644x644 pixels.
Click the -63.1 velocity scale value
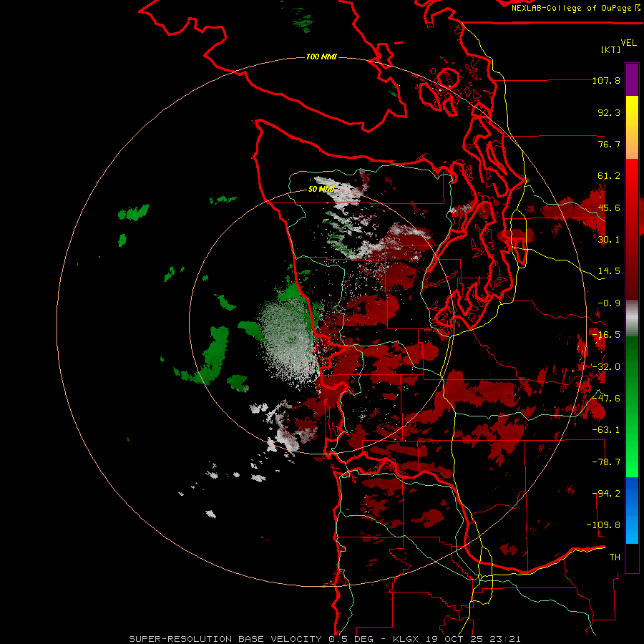(x=606, y=430)
